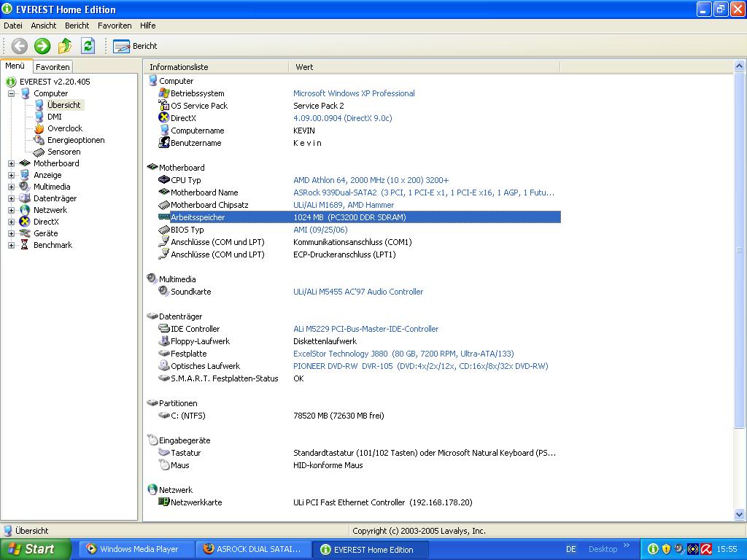Click the Windows flag icon beside Betriebssystem
The width and height of the screenshot is (747, 560).
[164, 93]
